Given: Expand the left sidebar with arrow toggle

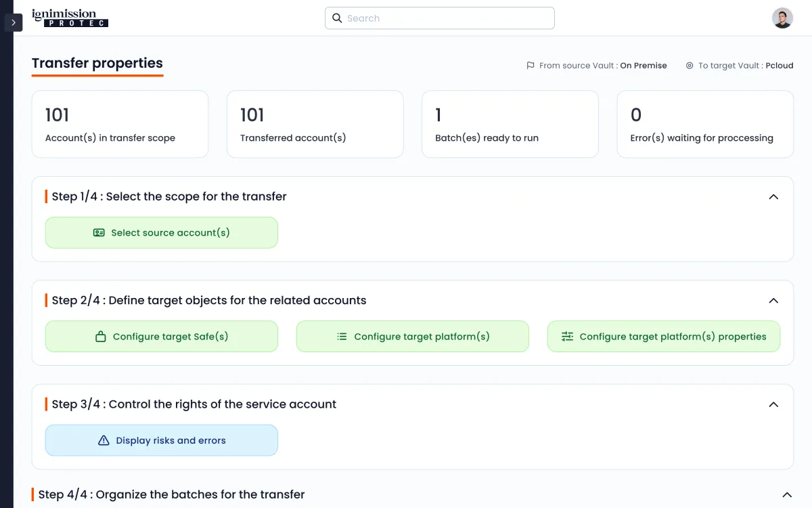Looking at the screenshot, I should [14, 22].
